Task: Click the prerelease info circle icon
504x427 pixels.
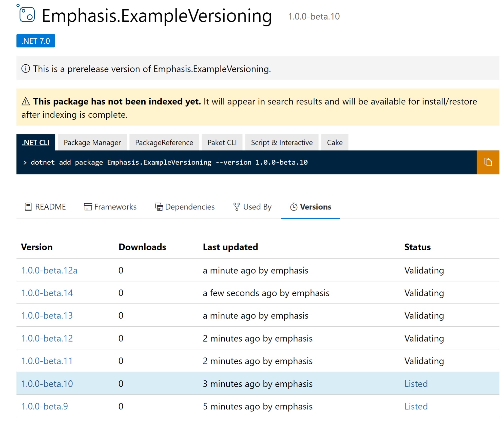Action: 26,68
